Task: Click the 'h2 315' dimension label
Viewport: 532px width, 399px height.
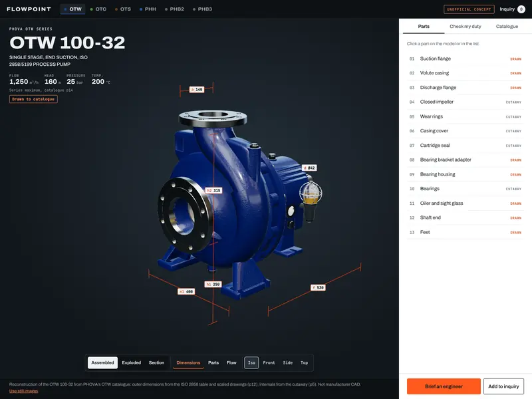Action: (213, 190)
